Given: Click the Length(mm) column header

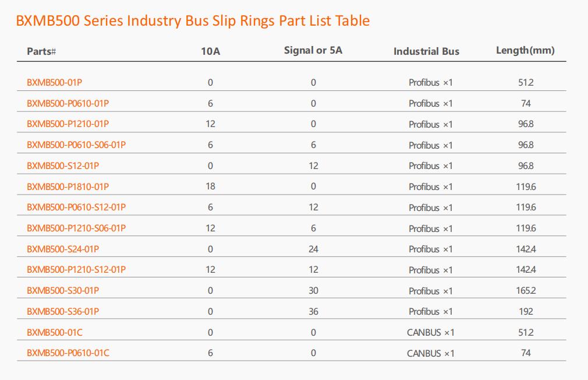Looking at the screenshot, I should pos(525,50).
